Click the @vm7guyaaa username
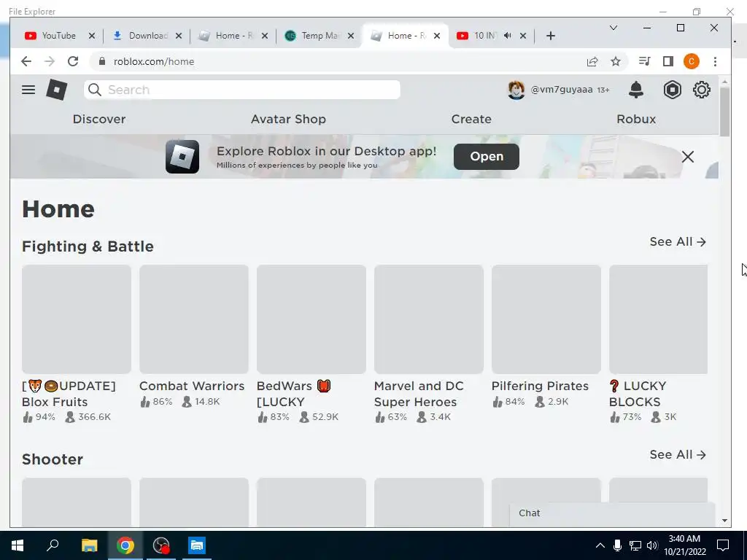Image resolution: width=747 pixels, height=560 pixels. click(x=562, y=90)
